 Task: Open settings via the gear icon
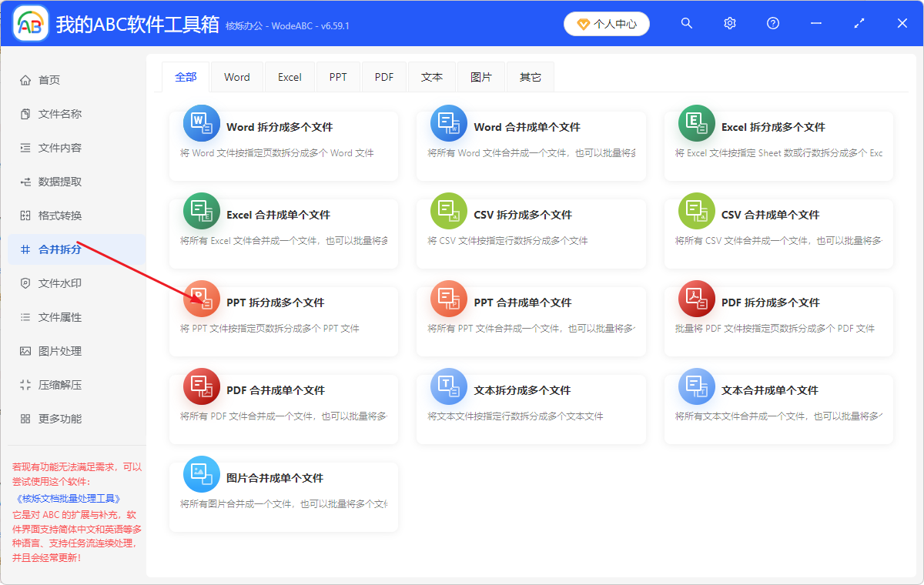[730, 24]
